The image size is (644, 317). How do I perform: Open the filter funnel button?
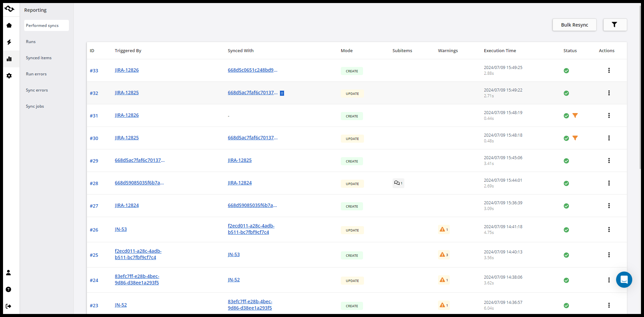click(x=614, y=25)
